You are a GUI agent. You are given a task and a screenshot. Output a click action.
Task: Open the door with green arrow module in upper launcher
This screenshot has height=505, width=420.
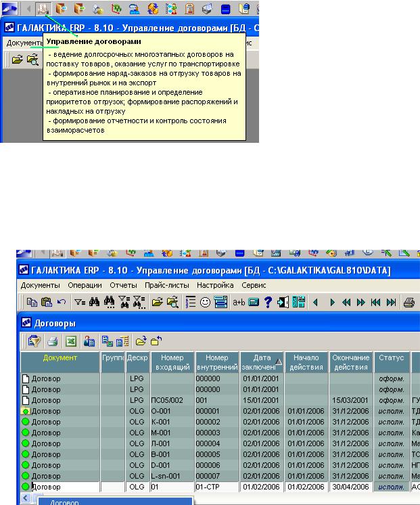[79, 8]
